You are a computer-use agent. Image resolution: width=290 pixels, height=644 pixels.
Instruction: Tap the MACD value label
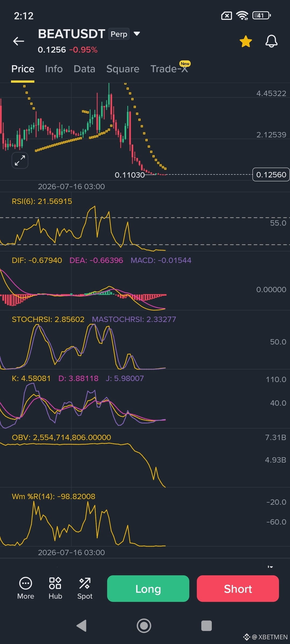pos(161,260)
